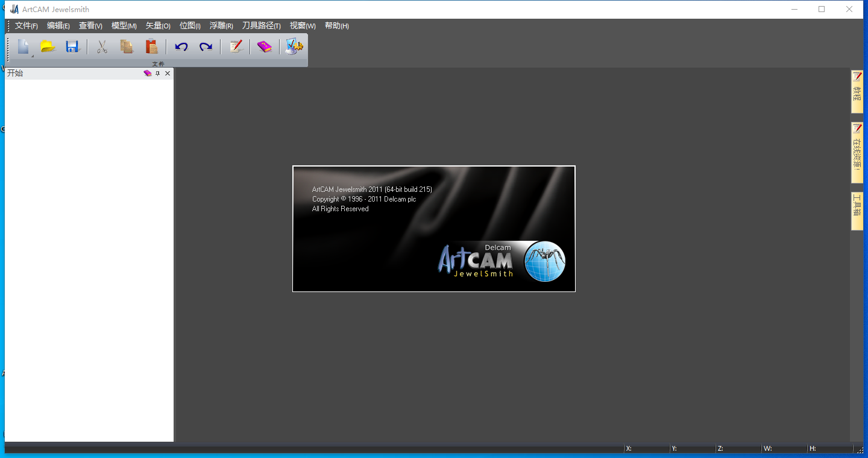Save using the blue floppy disk icon
This screenshot has width=868, height=458.
point(73,46)
